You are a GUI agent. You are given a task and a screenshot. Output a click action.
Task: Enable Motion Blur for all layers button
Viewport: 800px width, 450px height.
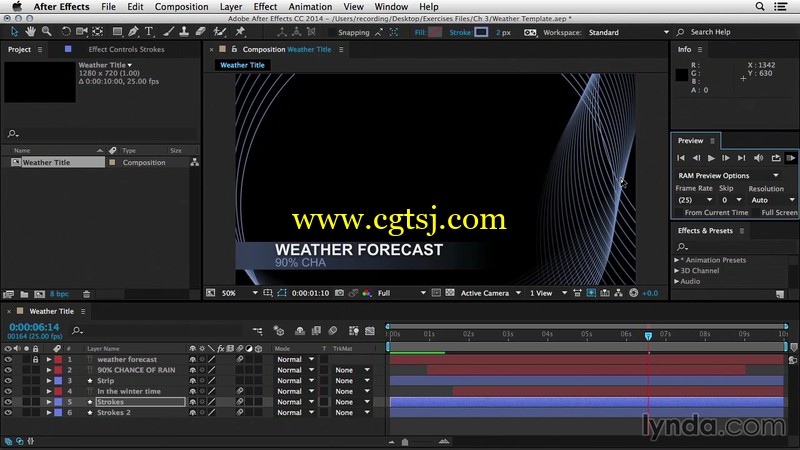tap(333, 331)
